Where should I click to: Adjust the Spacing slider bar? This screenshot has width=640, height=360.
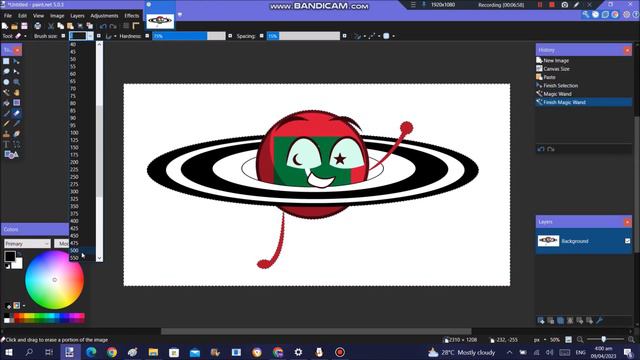click(x=303, y=36)
